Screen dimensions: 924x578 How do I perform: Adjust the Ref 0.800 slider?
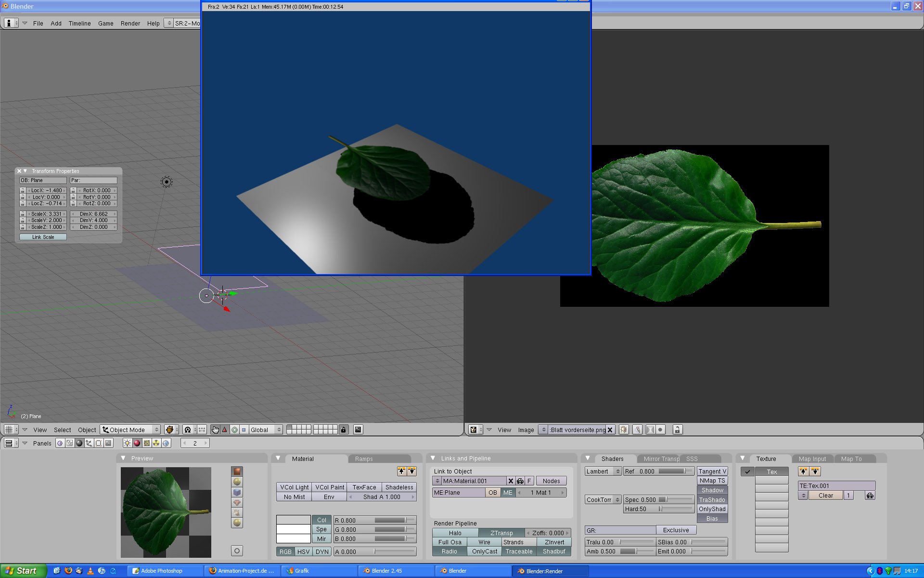[x=659, y=471]
